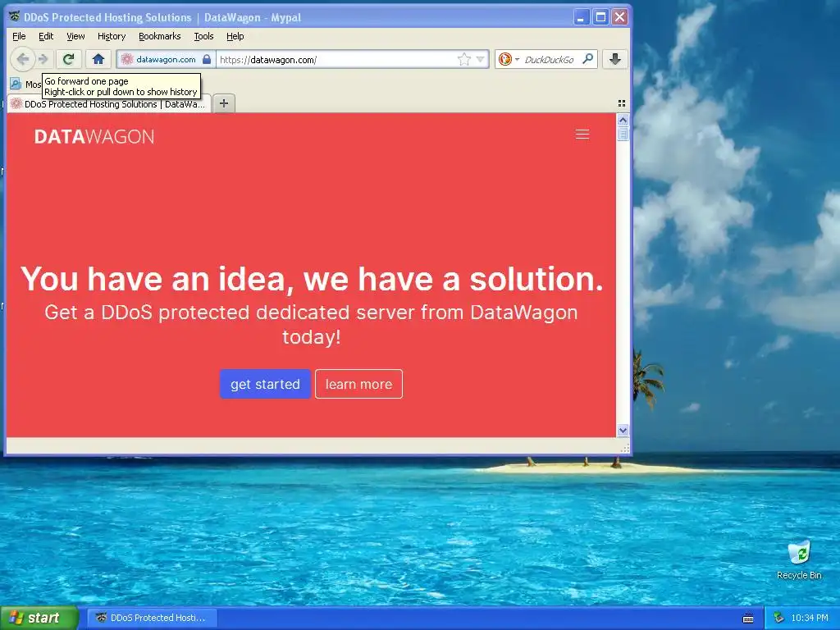The width and height of the screenshot is (840, 630).
Task: Click the search magnifier icon
Action: (x=587, y=59)
